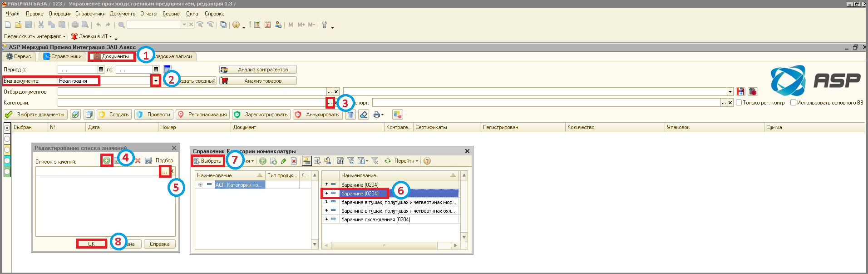Click the 'Количество' column header
Screen dimensions: 868x274
tap(615, 127)
